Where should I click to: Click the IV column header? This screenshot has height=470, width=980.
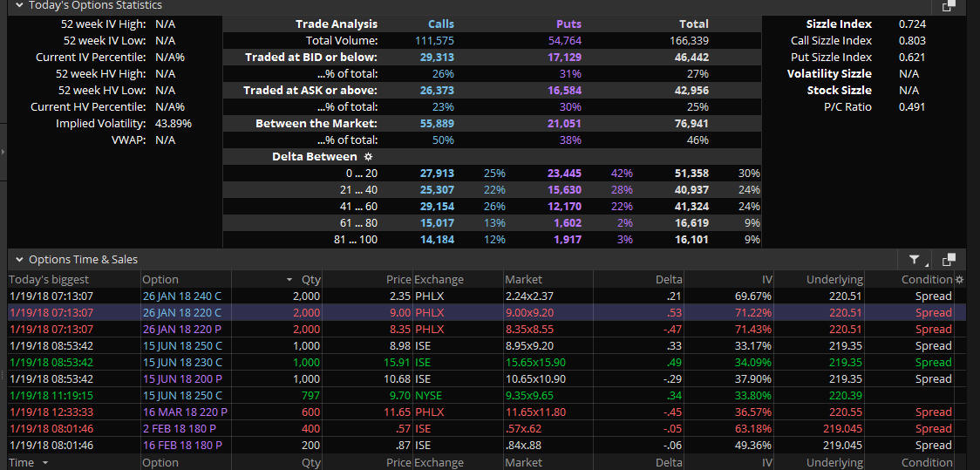[766, 280]
